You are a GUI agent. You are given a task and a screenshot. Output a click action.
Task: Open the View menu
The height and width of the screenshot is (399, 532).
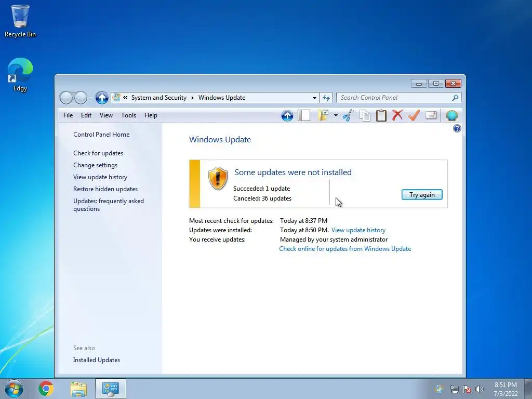coord(106,115)
